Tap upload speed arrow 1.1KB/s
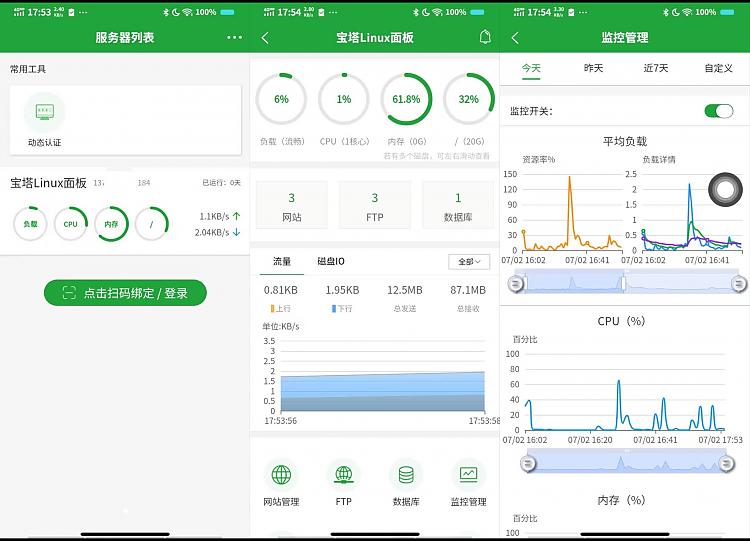750x541 pixels. [236, 216]
